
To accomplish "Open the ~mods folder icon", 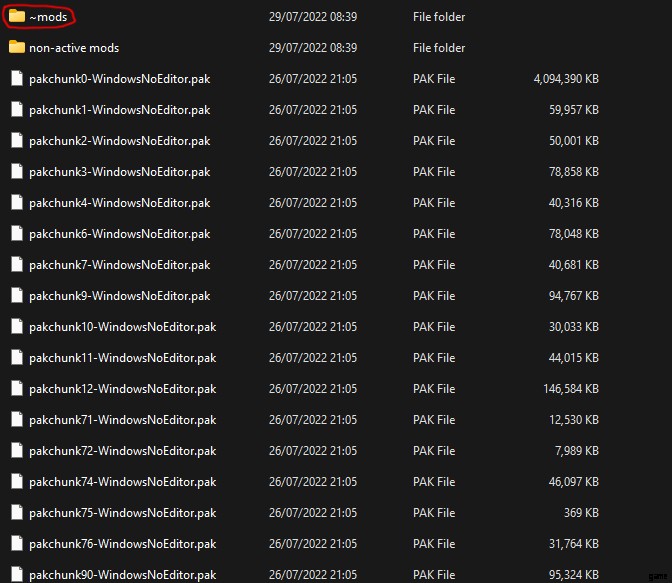I will 16,17.
